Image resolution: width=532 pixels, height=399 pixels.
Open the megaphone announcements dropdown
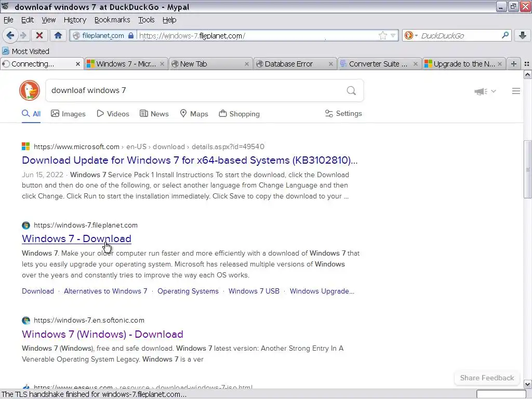pyautogui.click(x=485, y=91)
